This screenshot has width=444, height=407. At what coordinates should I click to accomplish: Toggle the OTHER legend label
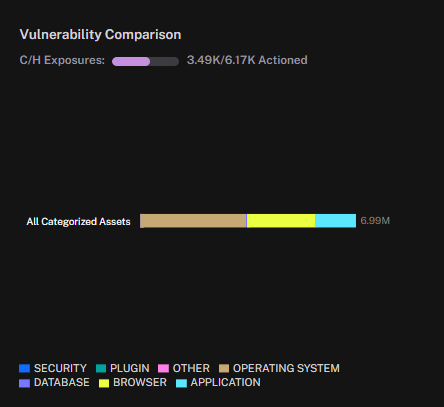coord(191,368)
